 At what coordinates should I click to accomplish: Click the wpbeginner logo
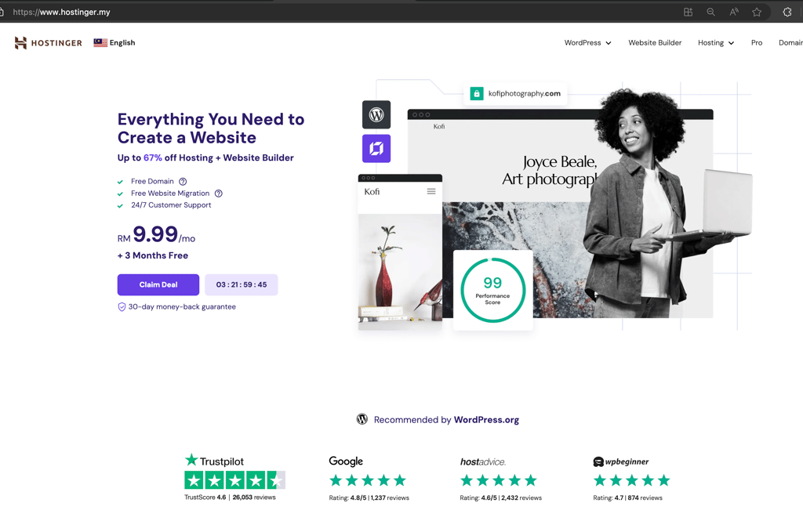(621, 461)
